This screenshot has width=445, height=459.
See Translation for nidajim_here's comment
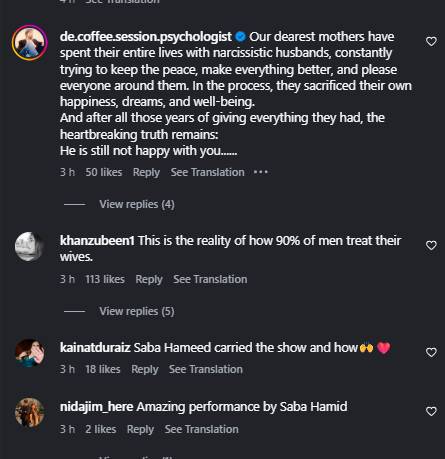(x=202, y=429)
